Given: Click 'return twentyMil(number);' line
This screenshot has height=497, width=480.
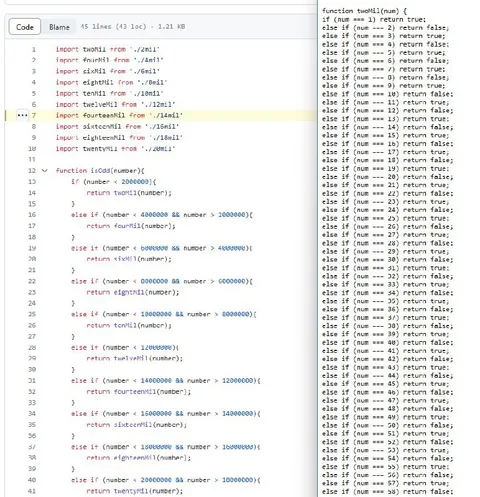Looking at the screenshot, I should (135, 491).
